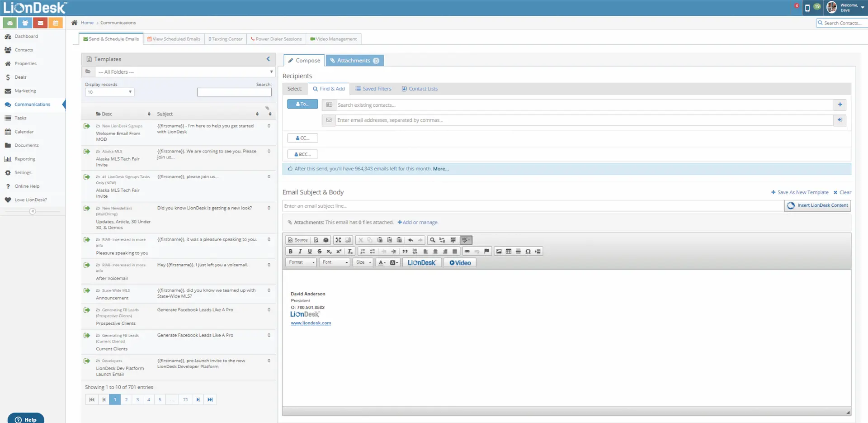Screen dimensions: 868x423
Task: Click the Insert Link icon
Action: pos(467,252)
